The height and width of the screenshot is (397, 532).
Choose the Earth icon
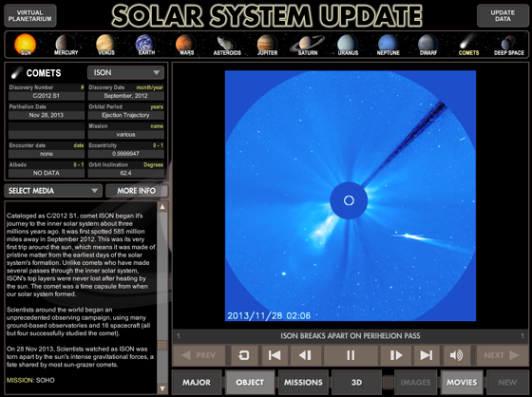tap(146, 45)
